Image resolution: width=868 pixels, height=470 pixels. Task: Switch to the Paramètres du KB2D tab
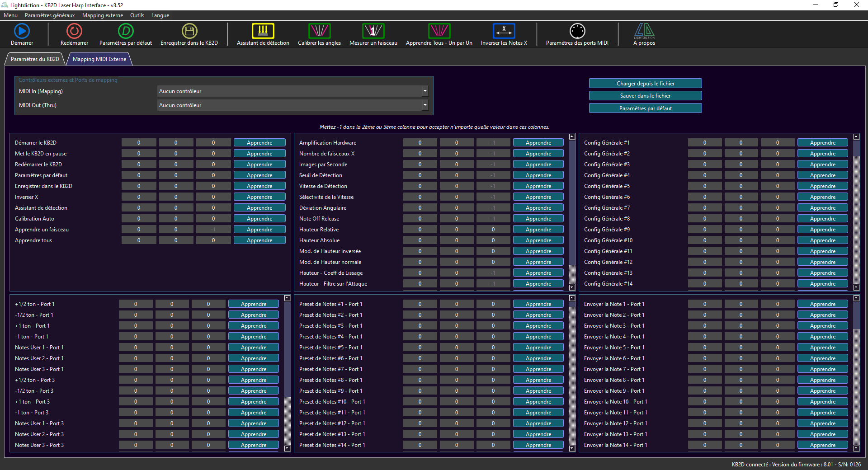[x=34, y=59]
